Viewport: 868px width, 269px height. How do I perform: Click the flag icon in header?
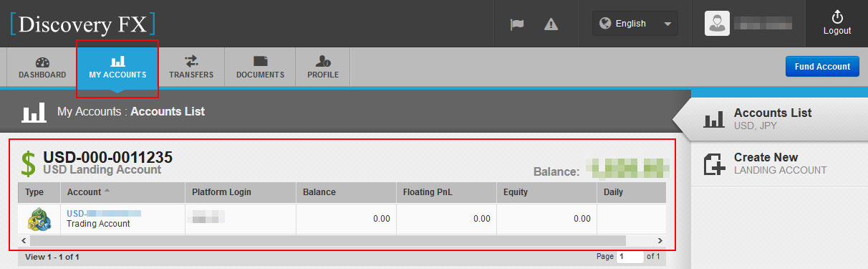coord(516,24)
